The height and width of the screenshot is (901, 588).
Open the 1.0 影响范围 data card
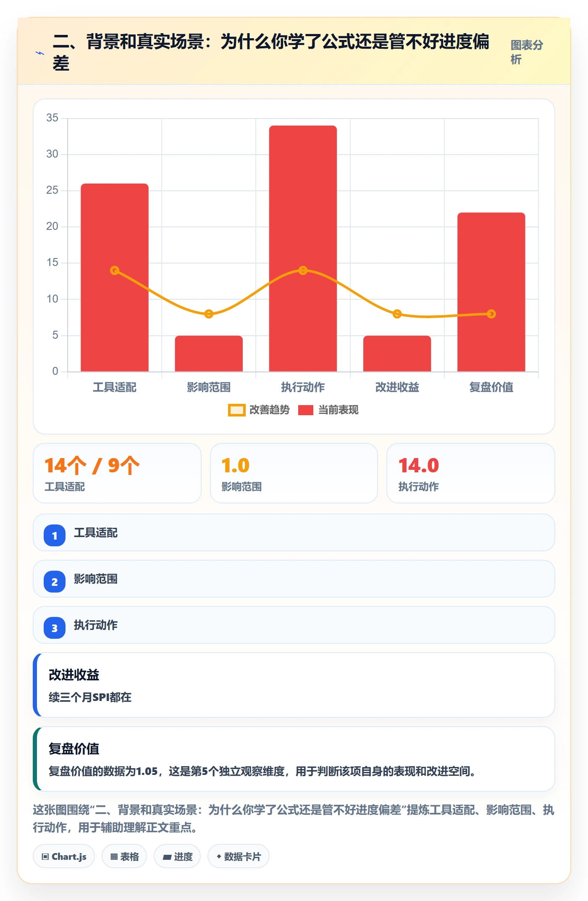click(294, 473)
